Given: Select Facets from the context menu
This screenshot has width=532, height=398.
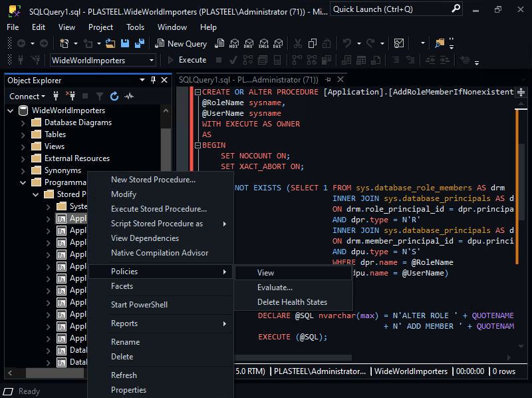Looking at the screenshot, I should pos(161,286).
